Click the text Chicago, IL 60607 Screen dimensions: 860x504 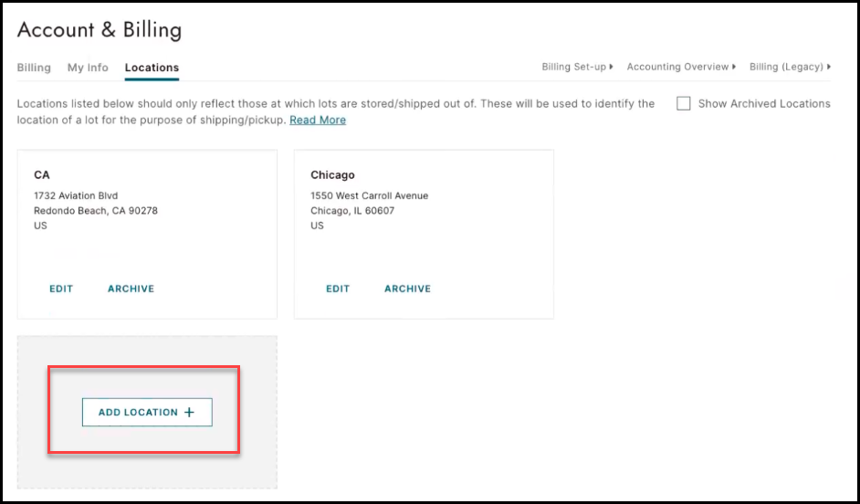pyautogui.click(x=352, y=211)
